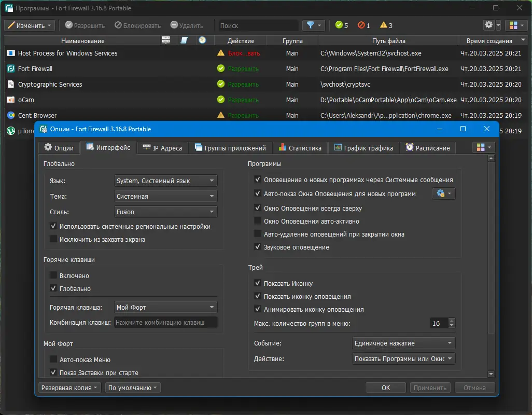Open the "IP Адреса" tab
Viewport: 532px width, 415px height.
click(x=162, y=148)
